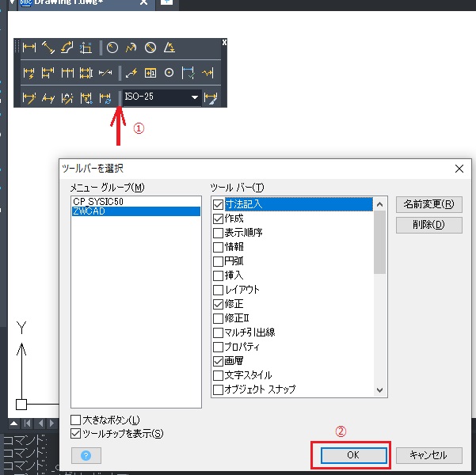Select the Jogged Linear dimension tool
The image size is (476, 475).
(x=208, y=73)
